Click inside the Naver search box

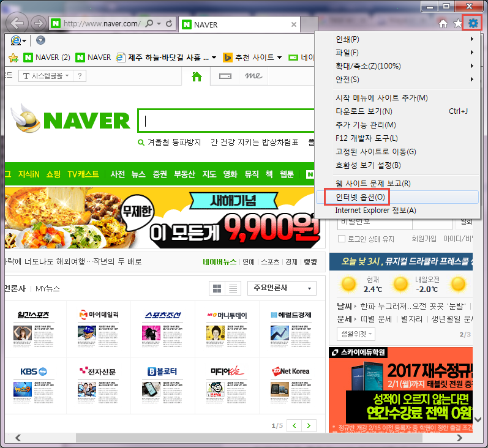(227, 121)
